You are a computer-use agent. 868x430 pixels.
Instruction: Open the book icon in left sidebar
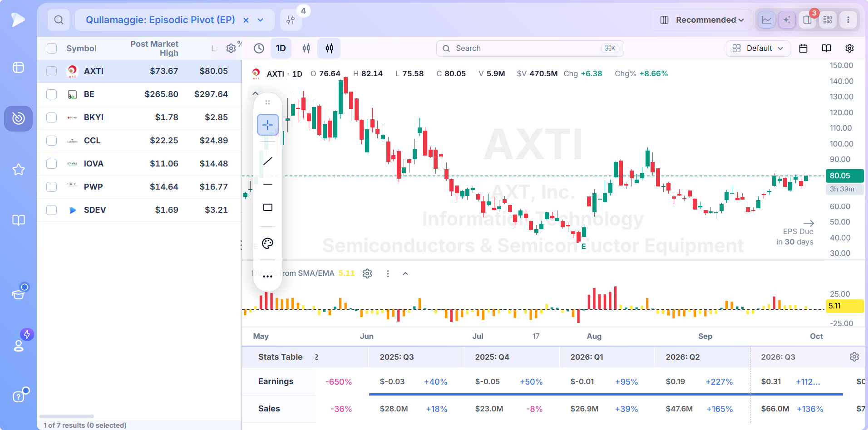click(x=19, y=220)
